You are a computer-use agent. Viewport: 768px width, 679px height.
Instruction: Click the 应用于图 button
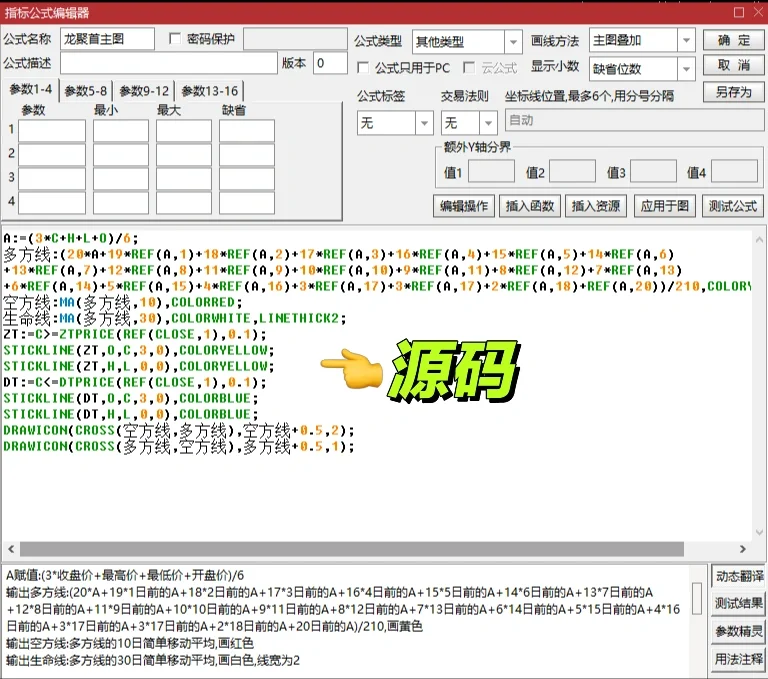665,206
